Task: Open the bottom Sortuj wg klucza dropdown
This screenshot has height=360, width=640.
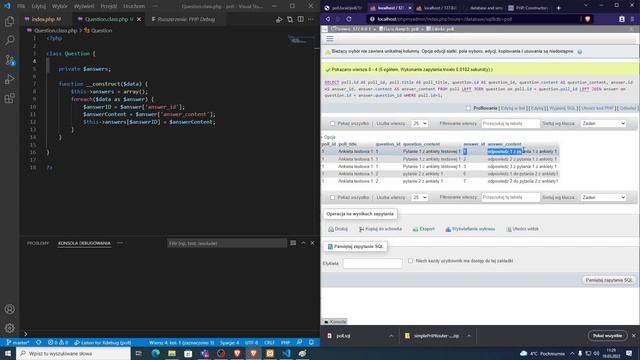Action: click(x=603, y=197)
